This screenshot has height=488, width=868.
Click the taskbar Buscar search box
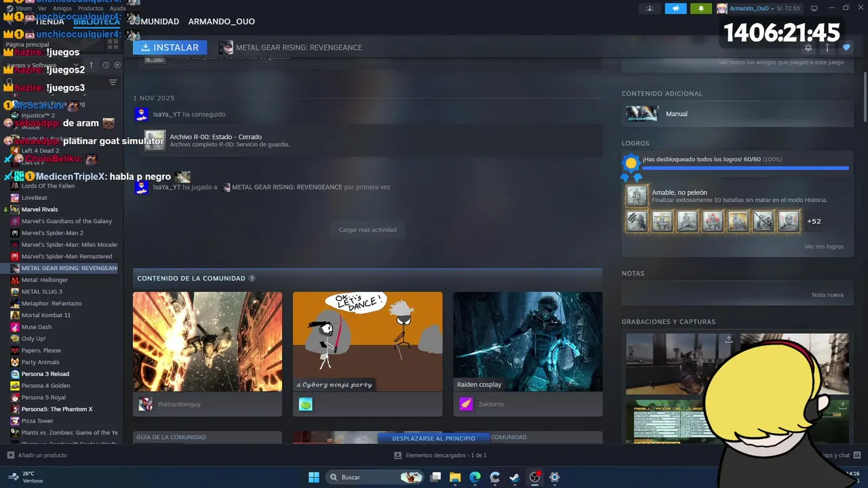[x=375, y=477]
